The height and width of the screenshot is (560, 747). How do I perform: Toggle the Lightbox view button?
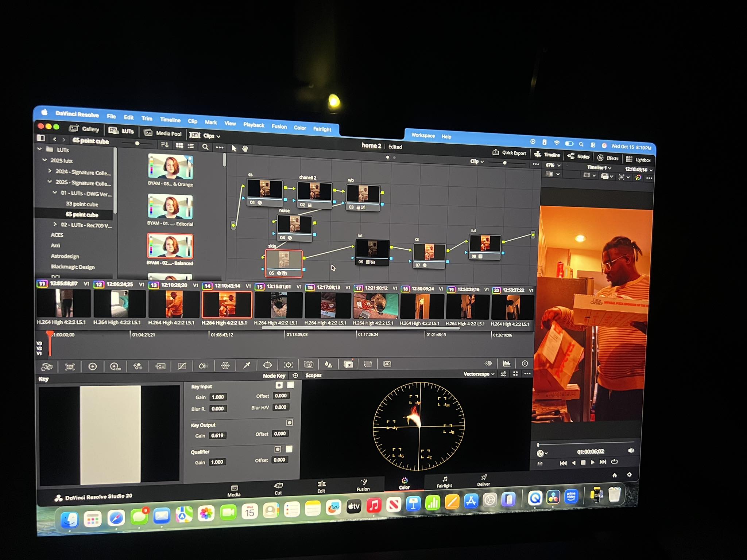[x=638, y=160]
